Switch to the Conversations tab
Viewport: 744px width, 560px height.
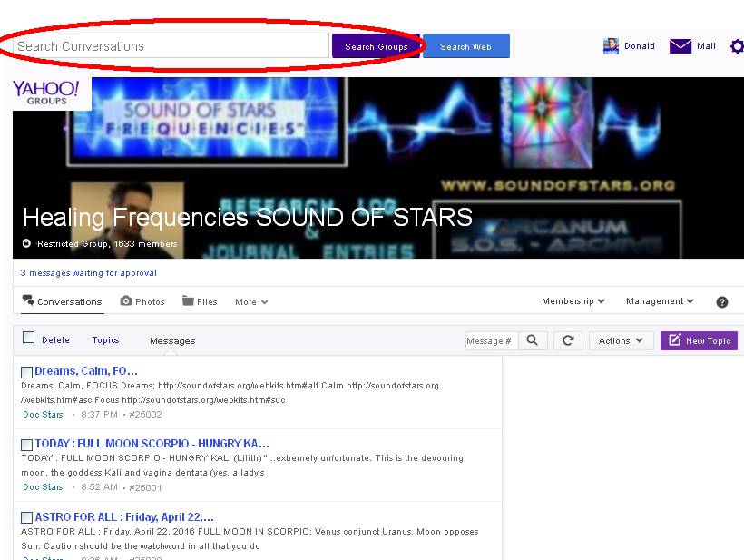[62, 301]
